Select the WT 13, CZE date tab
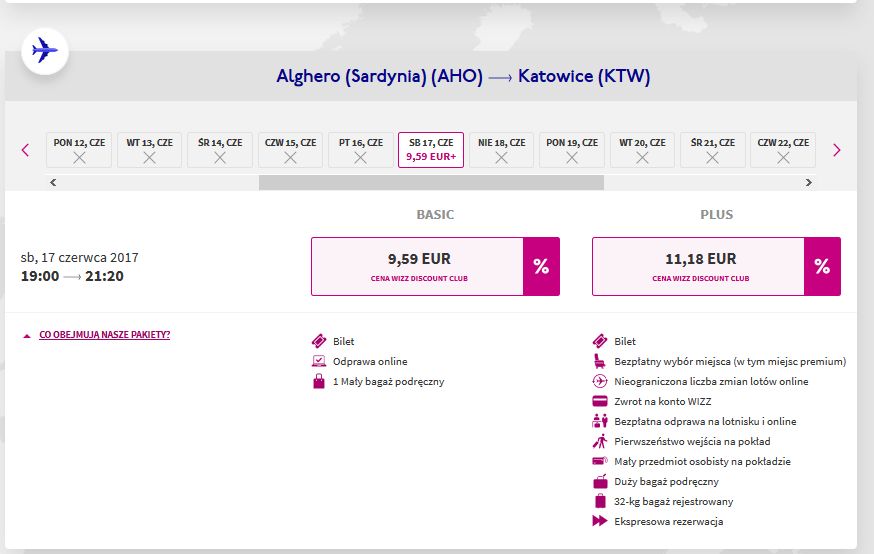 click(149, 150)
